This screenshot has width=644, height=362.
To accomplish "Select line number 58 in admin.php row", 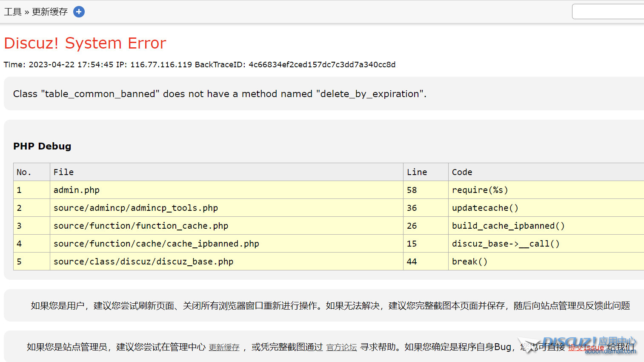I will [x=426, y=190].
